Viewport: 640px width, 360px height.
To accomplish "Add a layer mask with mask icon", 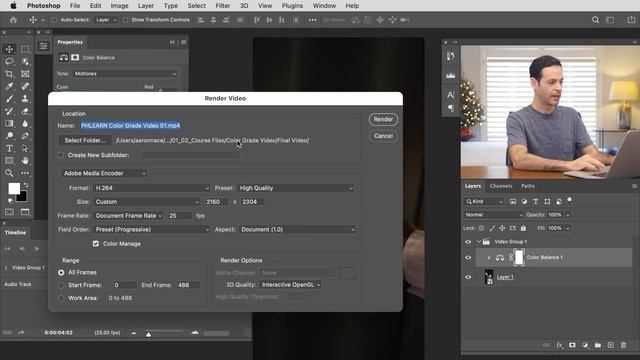I will point(572,345).
